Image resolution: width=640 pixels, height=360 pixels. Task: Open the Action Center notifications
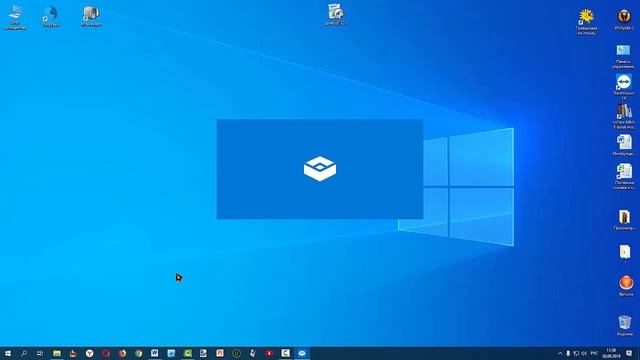(629, 353)
